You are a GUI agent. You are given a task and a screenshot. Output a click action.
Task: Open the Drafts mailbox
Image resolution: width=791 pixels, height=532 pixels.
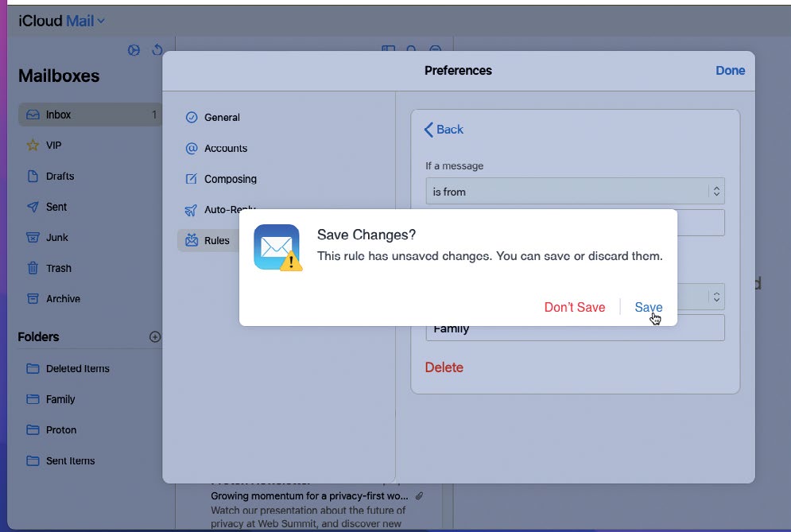[60, 177]
